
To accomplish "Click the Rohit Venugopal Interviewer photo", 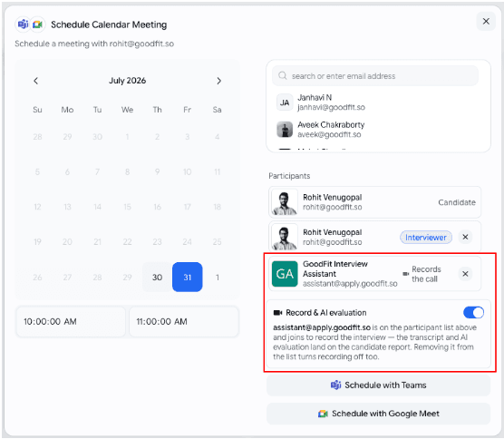I will point(285,238).
